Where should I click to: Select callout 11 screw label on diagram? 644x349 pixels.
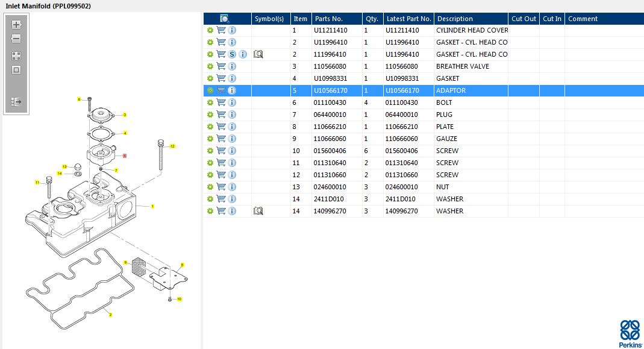point(37,182)
